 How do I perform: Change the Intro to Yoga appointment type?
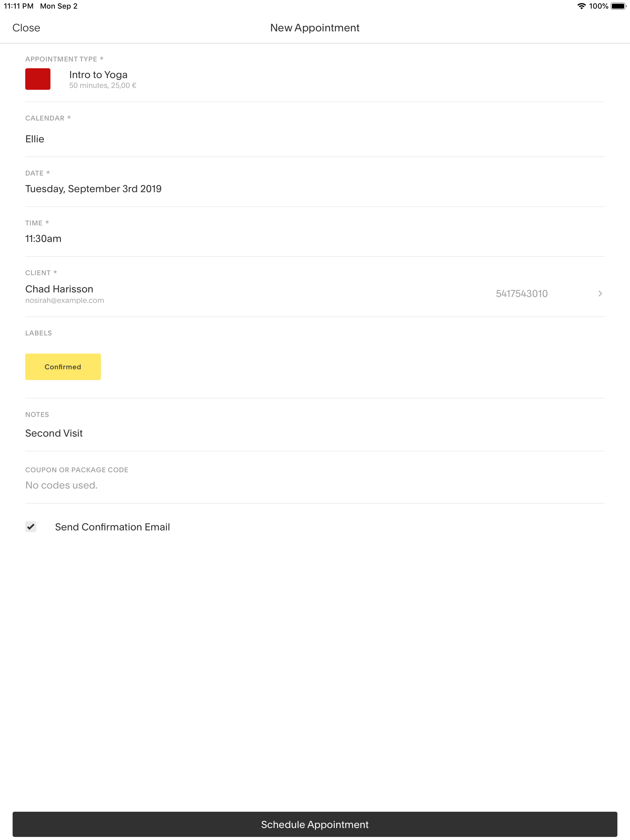pyautogui.click(x=98, y=75)
